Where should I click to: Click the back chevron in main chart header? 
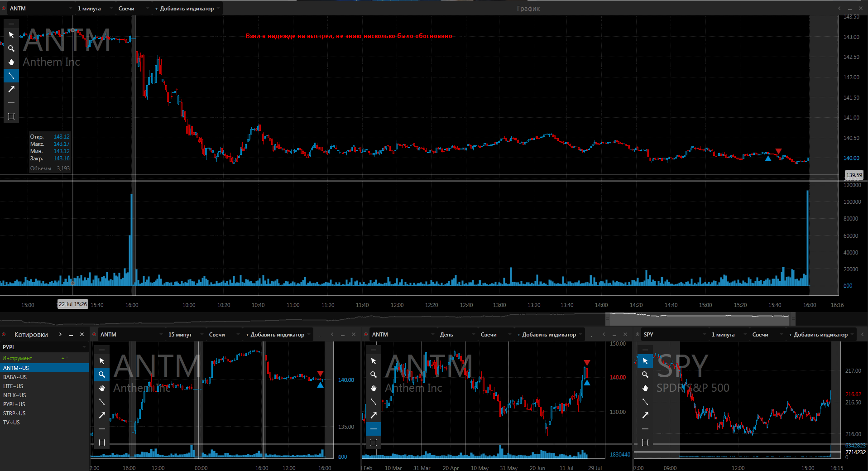pyautogui.click(x=839, y=8)
